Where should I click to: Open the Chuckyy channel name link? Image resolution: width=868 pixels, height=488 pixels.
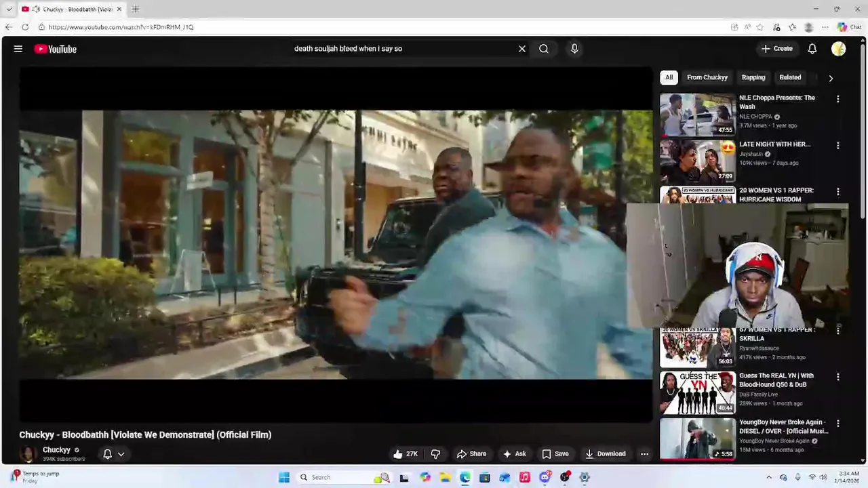tap(56, 450)
